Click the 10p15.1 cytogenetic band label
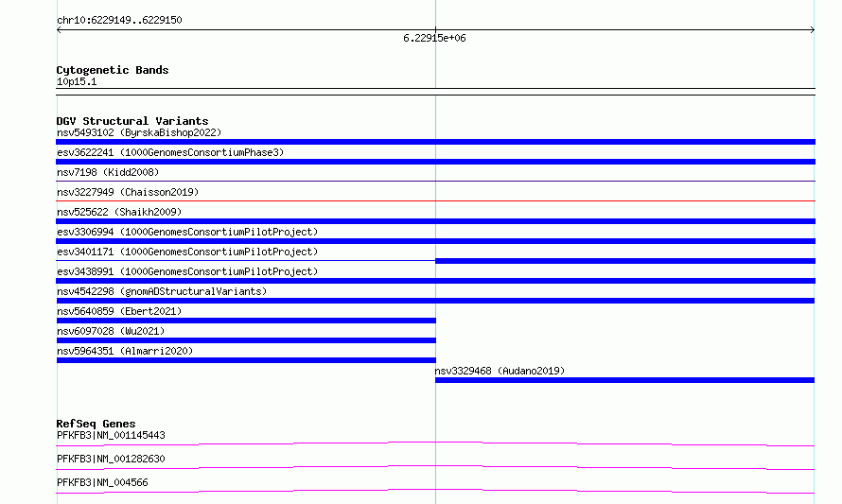The height and width of the screenshot is (504, 842). click(77, 81)
